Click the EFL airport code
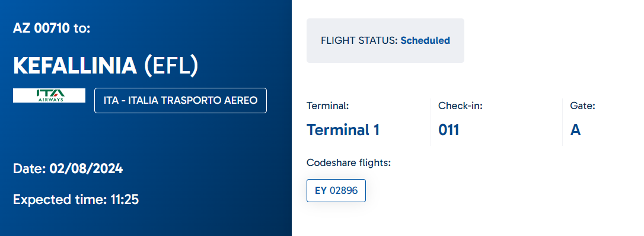The image size is (644, 236). coord(171,66)
